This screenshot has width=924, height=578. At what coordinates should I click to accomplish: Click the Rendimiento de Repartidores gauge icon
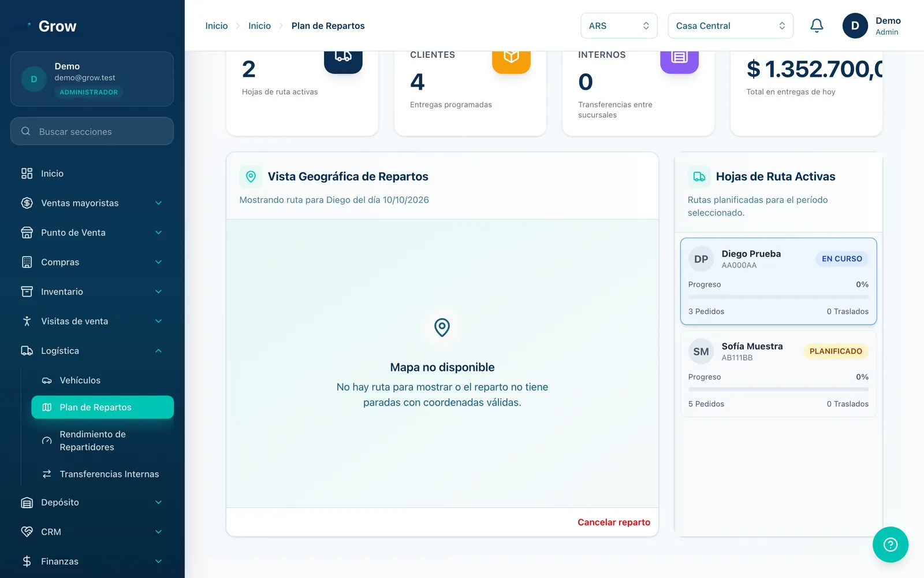47,440
